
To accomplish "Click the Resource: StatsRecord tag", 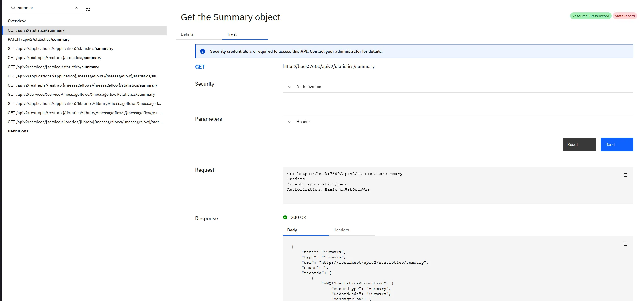I will [x=591, y=16].
